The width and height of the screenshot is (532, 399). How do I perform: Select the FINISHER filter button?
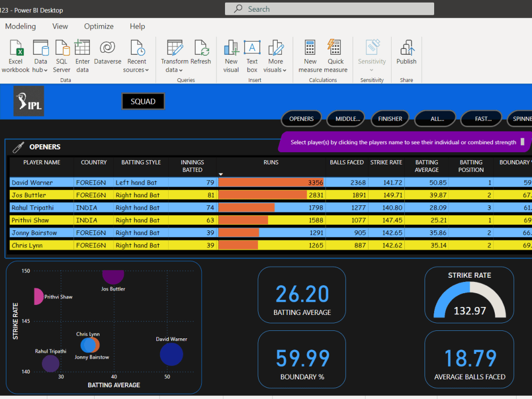[x=390, y=119]
